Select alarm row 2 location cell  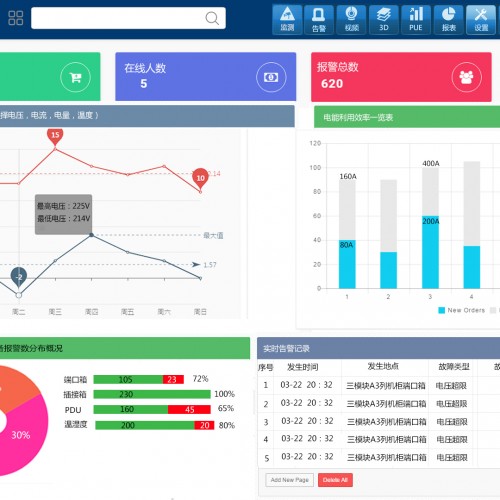point(386,404)
